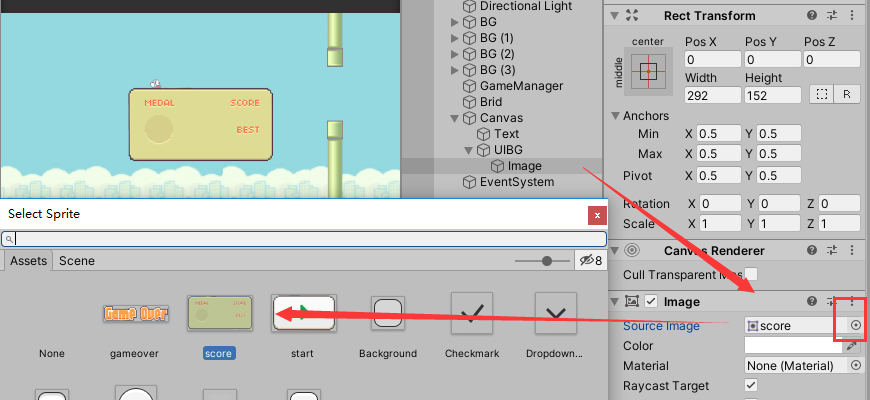Expand BG (3) in Hierarchy
Image resolution: width=870 pixels, height=400 pixels.
[x=455, y=70]
